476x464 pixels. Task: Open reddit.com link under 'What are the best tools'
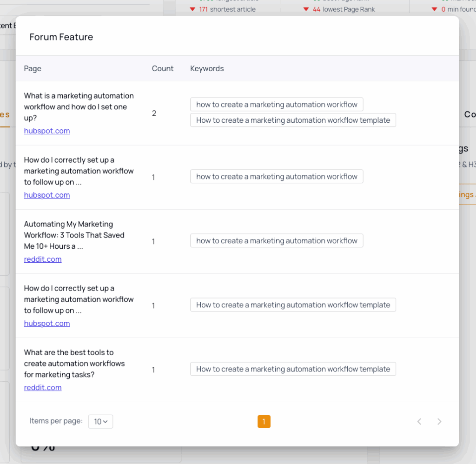[43, 388]
